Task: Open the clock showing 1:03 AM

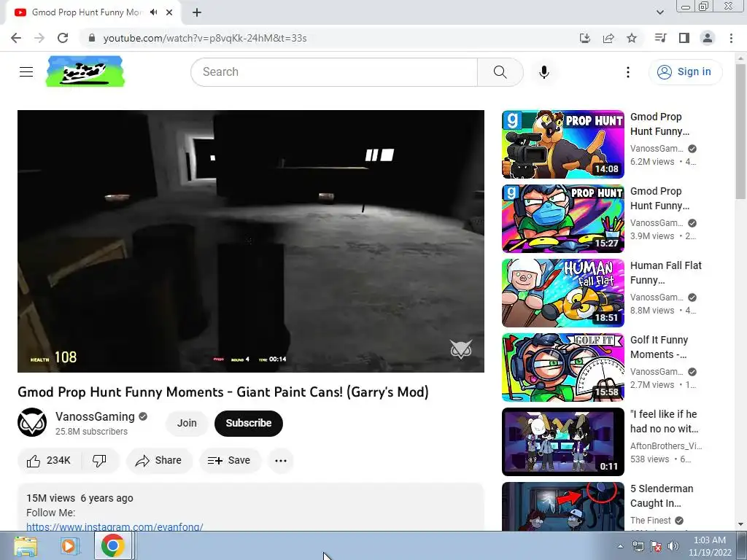Action: pos(710,546)
